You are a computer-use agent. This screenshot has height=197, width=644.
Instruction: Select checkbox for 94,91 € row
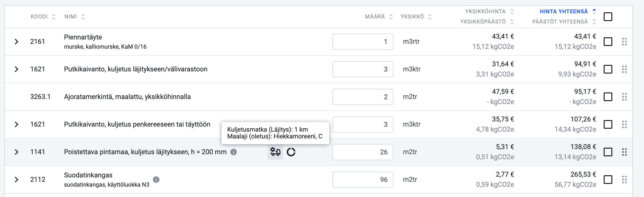click(x=608, y=69)
